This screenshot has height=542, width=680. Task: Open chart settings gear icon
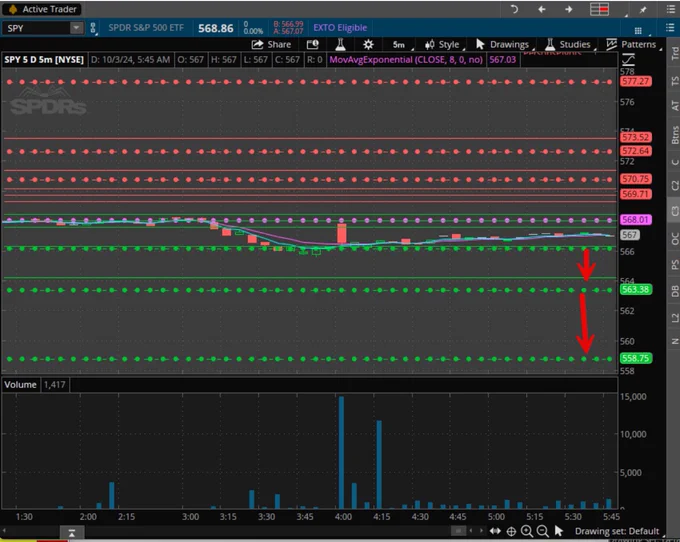click(x=368, y=44)
